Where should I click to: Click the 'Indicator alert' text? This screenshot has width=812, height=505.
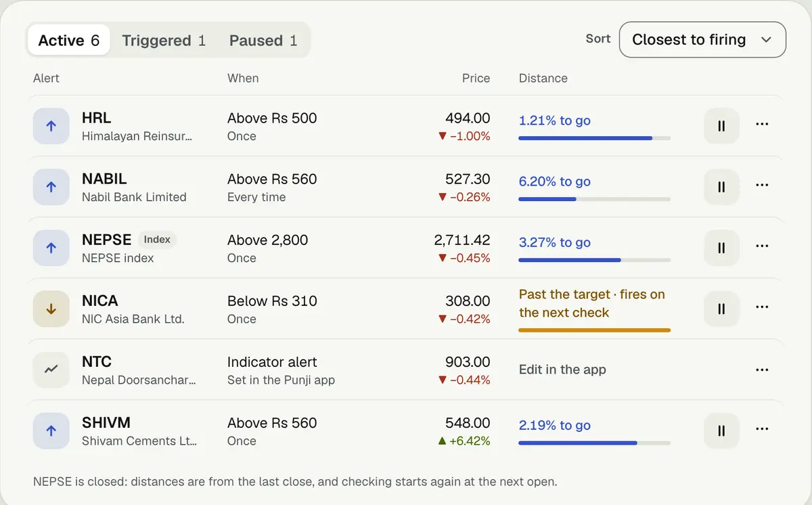pyautogui.click(x=272, y=362)
